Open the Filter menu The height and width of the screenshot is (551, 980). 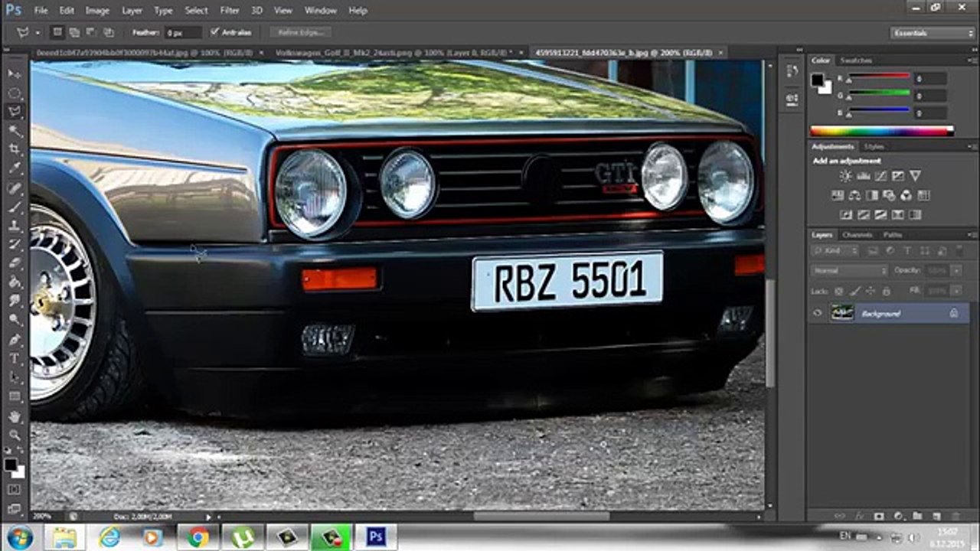(x=230, y=11)
